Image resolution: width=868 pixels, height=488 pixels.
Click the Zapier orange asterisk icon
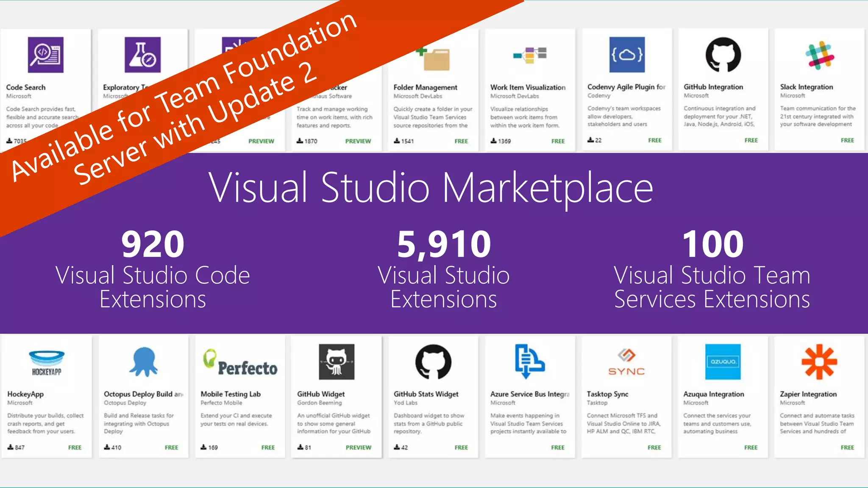tap(819, 362)
